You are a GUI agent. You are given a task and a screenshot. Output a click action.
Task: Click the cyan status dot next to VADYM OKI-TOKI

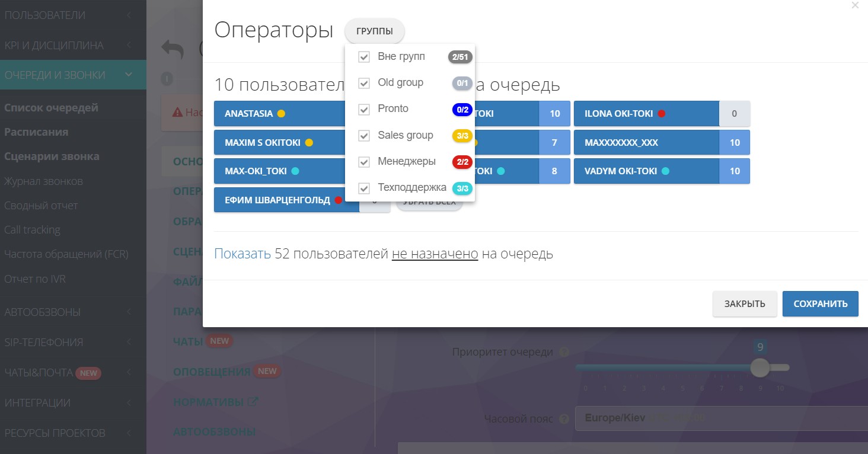pyautogui.click(x=665, y=171)
